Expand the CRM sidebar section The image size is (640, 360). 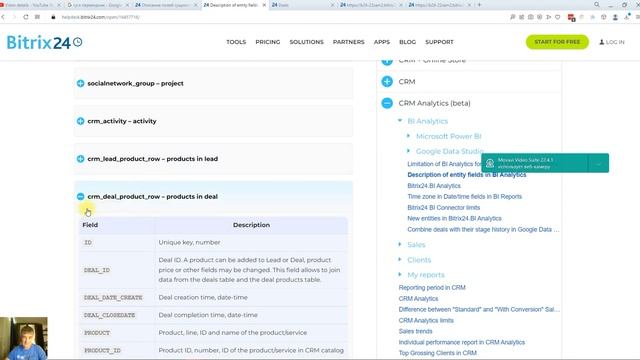[x=387, y=82]
